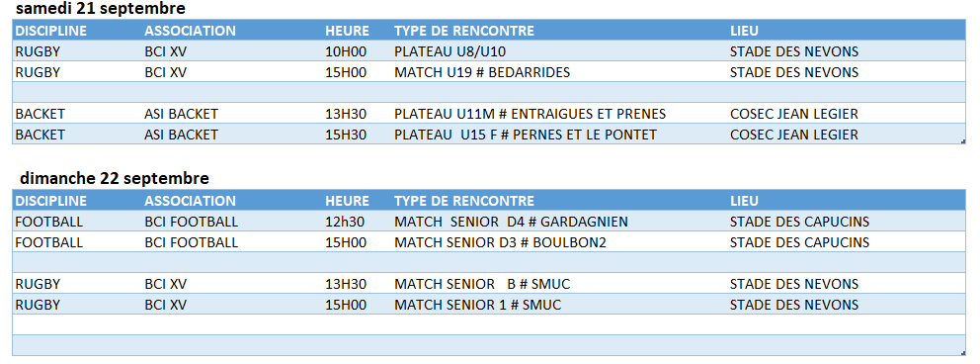Select cell 'MATCH SENIOR 1 # SMUC'
The width and height of the screenshot is (980, 364).
[477, 306]
